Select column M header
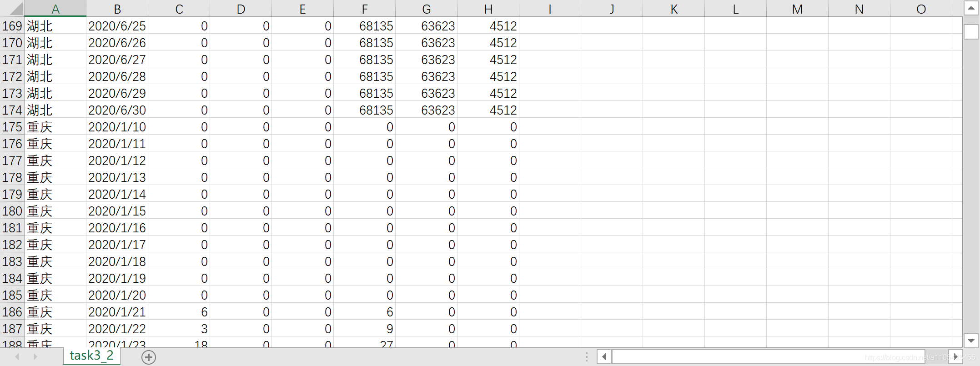 point(798,9)
